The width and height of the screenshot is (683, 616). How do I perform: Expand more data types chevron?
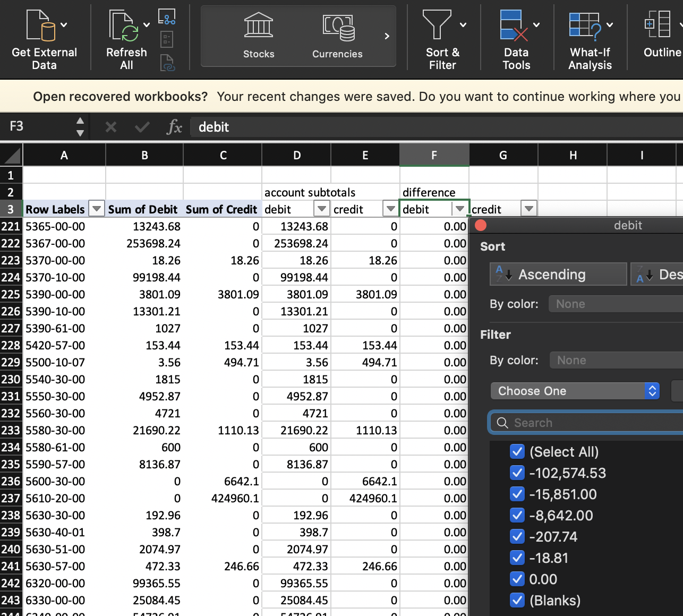(x=387, y=36)
